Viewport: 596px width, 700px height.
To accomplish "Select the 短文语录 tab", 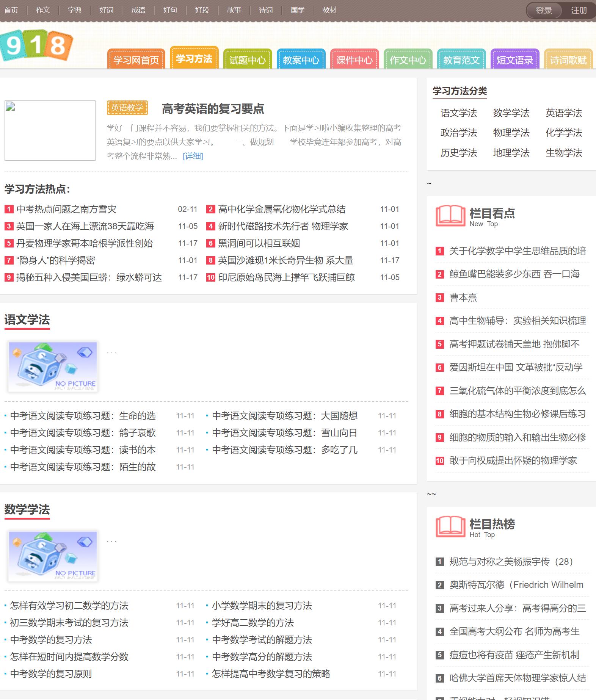I will click(514, 60).
